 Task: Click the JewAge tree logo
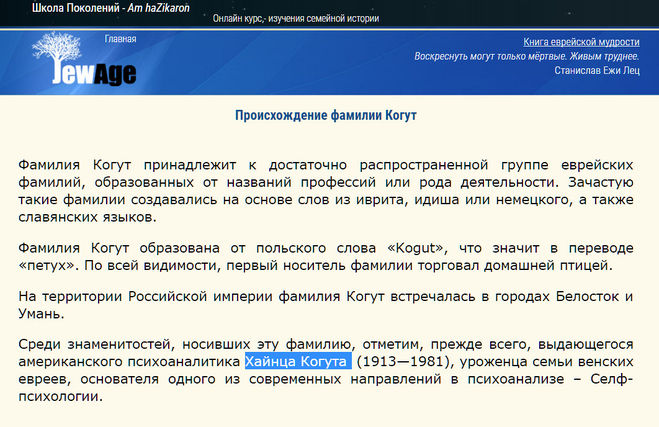(x=58, y=50)
